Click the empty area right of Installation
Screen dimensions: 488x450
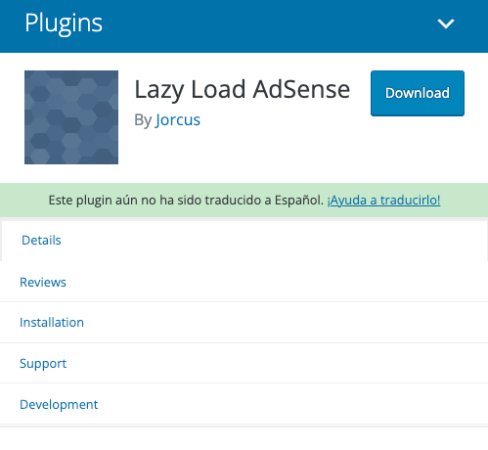287,323
